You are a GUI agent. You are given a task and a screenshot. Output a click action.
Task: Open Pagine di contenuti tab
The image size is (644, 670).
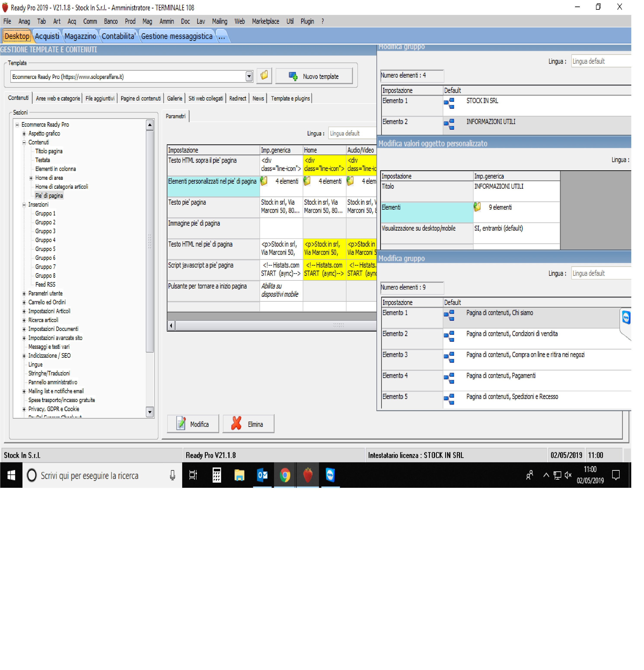[x=140, y=99]
